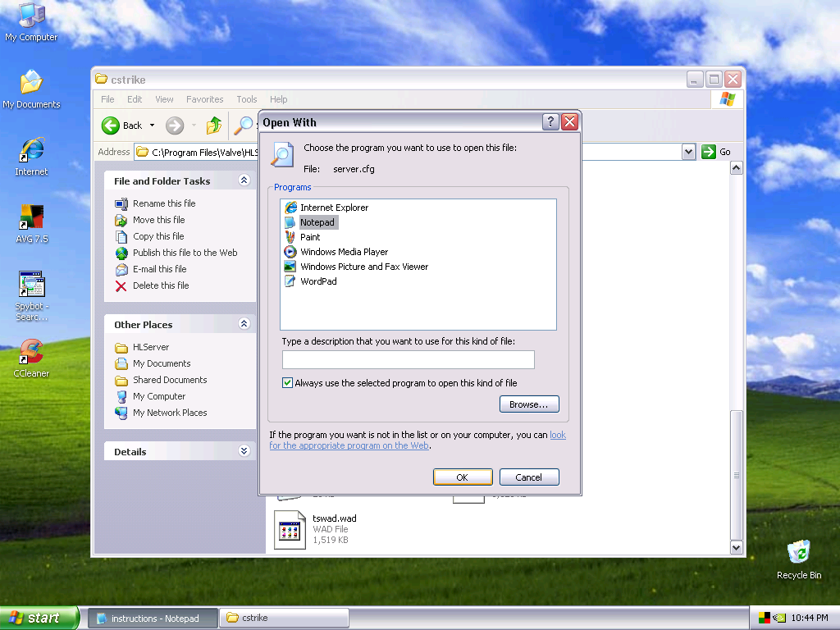Click the cstrike window scrollbar thumb
The image size is (840, 630).
pos(737,475)
